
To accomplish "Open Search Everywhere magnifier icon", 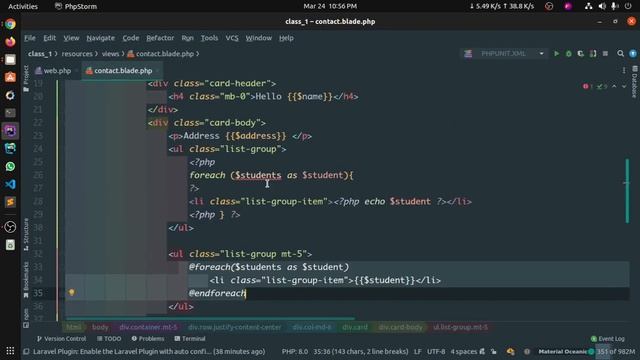I will point(620,53).
